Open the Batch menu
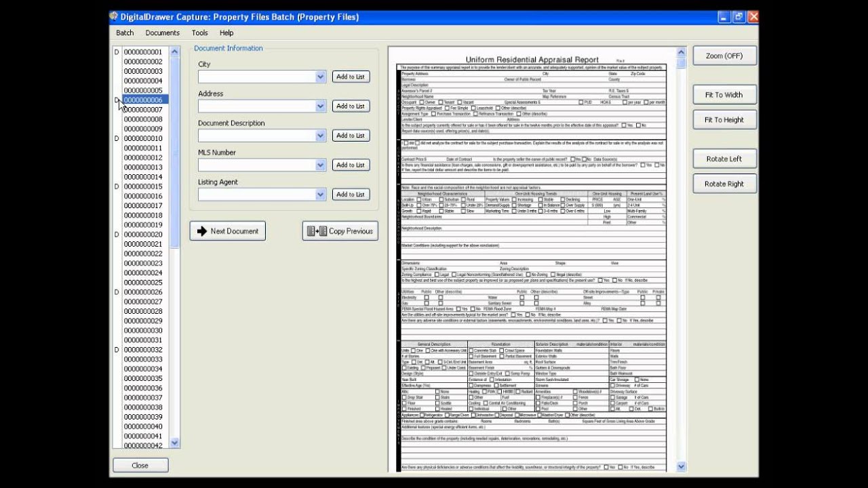This screenshot has width=868, height=488. (x=125, y=33)
